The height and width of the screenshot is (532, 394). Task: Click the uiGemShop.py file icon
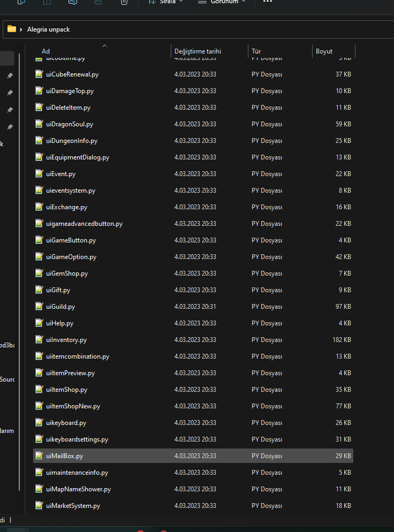40,273
